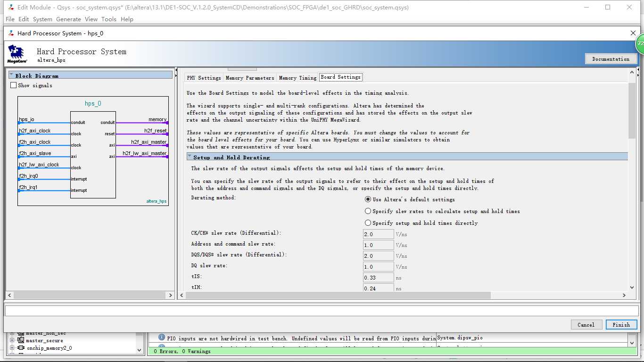Select Specify setup and hold times directly

click(x=368, y=223)
